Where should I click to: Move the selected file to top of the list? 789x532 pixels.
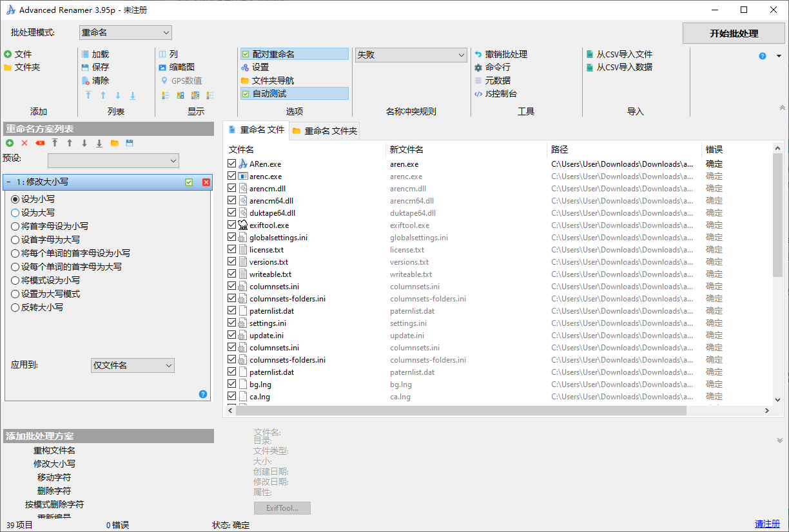88,95
